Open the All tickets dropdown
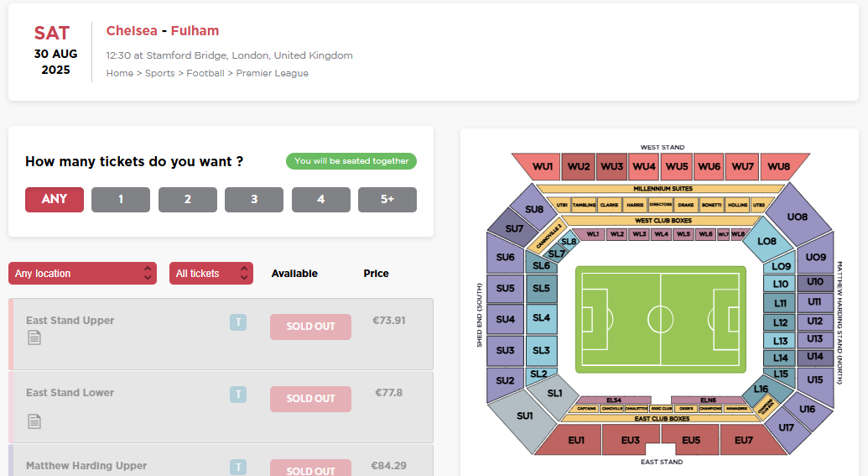Image resolution: width=868 pixels, height=476 pixels. pyautogui.click(x=211, y=274)
